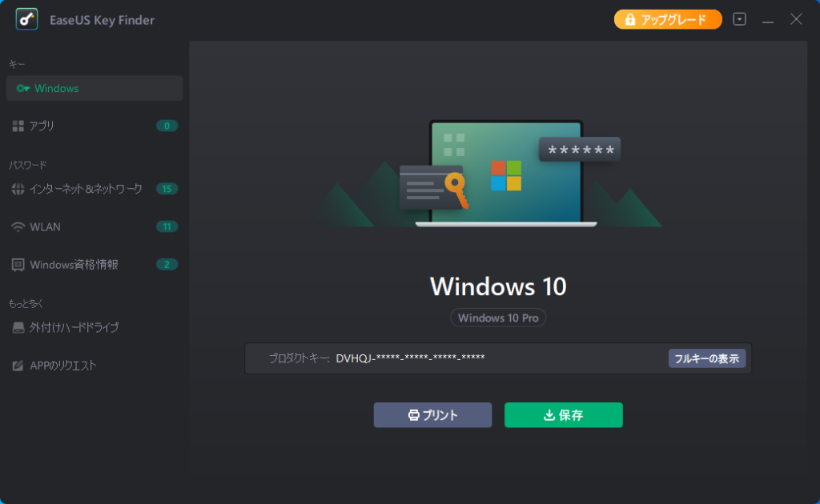Click フルキーの表示 button
The image size is (820, 504).
tap(707, 359)
